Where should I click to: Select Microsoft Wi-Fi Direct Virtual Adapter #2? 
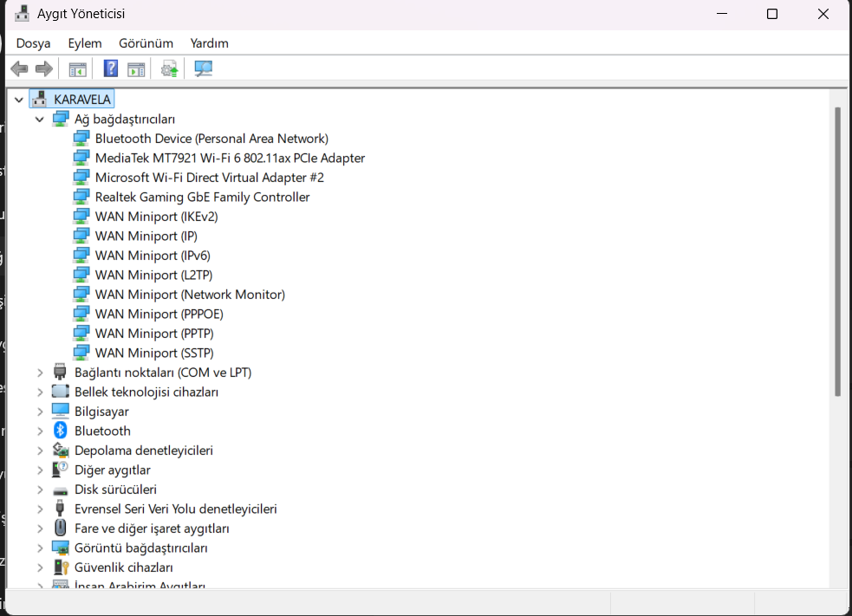pyautogui.click(x=209, y=178)
